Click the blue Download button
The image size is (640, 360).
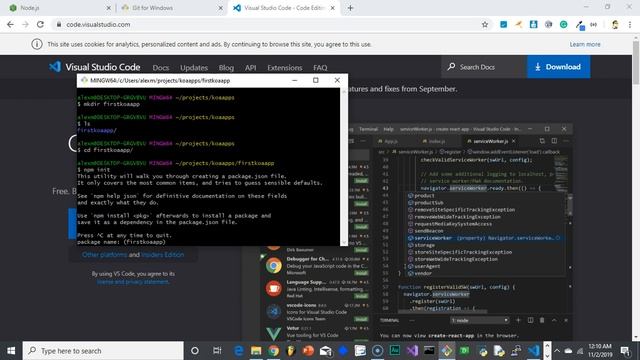(558, 67)
